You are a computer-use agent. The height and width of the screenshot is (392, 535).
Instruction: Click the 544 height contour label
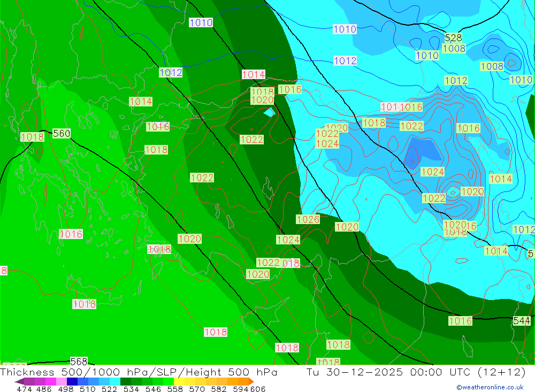pyautogui.click(x=522, y=321)
